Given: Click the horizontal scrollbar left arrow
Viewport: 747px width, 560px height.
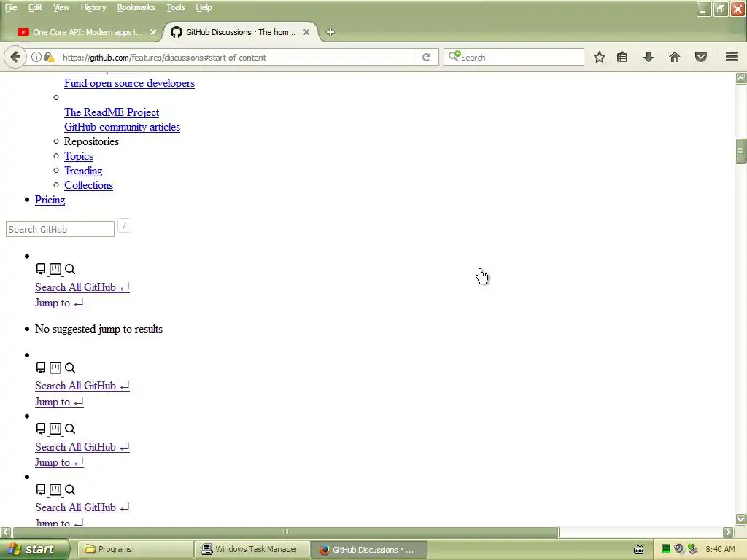Looking at the screenshot, I should (6, 532).
